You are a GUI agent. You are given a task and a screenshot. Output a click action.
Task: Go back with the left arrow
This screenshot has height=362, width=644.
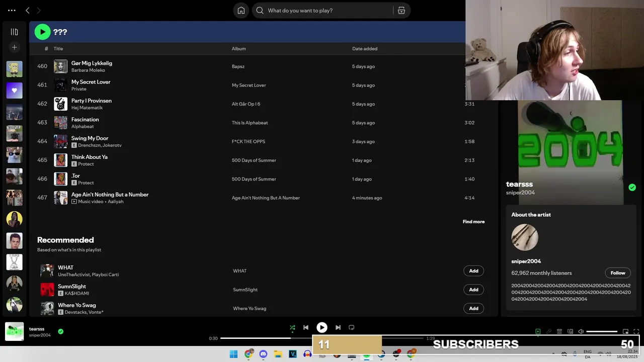click(x=28, y=10)
